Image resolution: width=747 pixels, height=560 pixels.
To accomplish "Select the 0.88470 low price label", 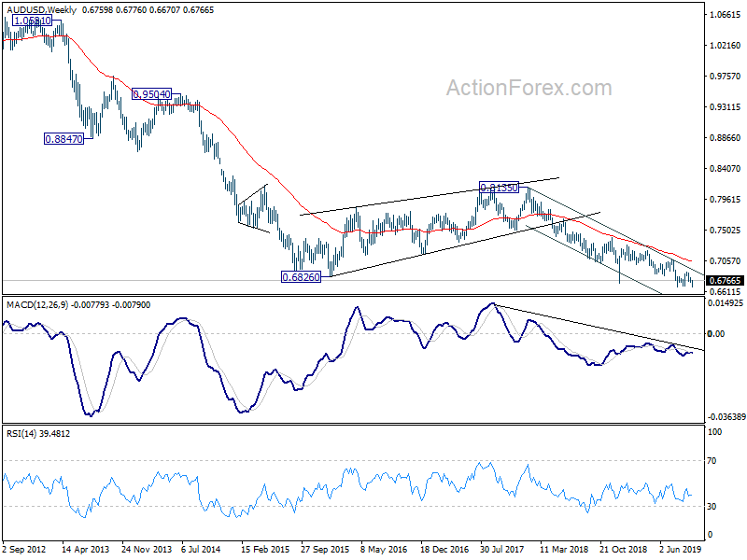I will coord(63,139).
